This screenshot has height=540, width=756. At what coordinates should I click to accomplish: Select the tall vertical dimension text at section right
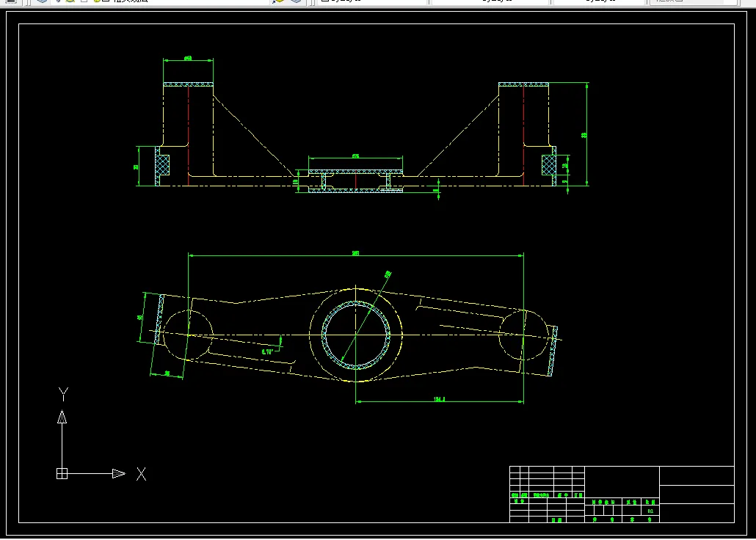click(584, 135)
